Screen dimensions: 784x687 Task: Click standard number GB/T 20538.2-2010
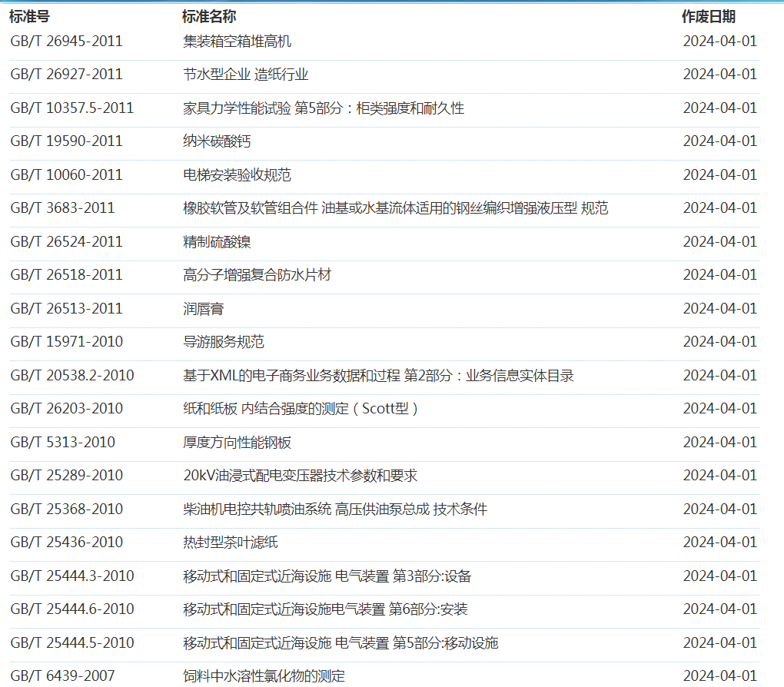coord(71,376)
